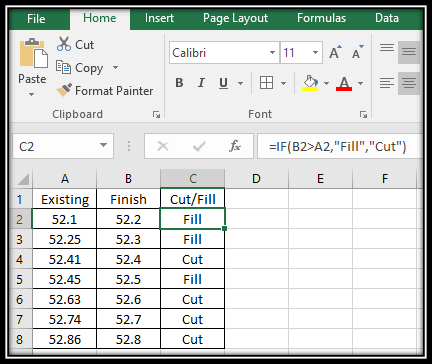This screenshot has height=364, width=432.
Task: Click the Finish header cell
Action: point(128,199)
